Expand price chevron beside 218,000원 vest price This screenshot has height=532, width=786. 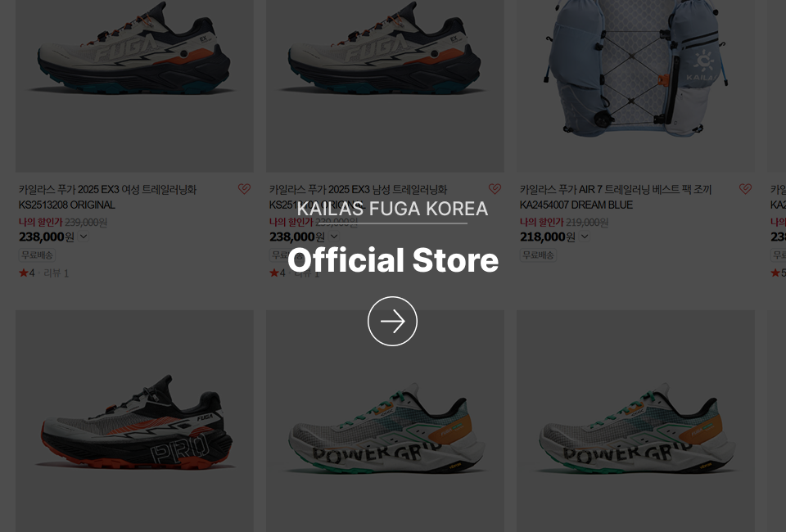585,237
